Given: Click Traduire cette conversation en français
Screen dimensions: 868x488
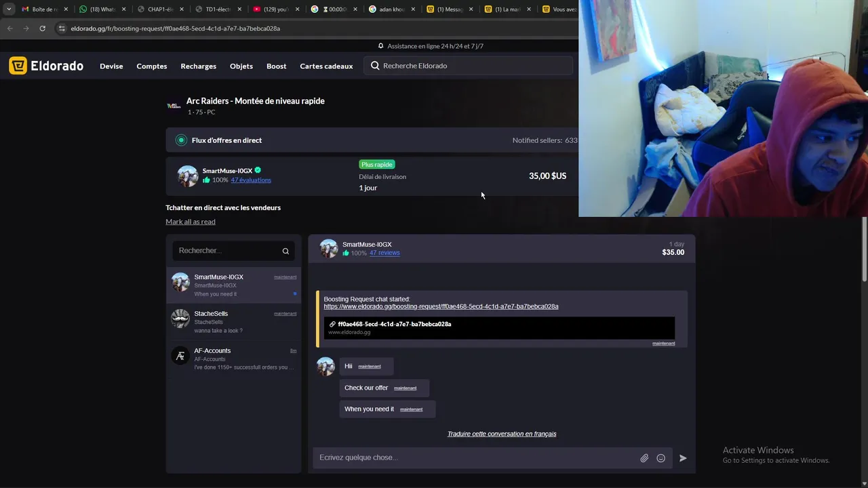Looking at the screenshot, I should (x=502, y=434).
